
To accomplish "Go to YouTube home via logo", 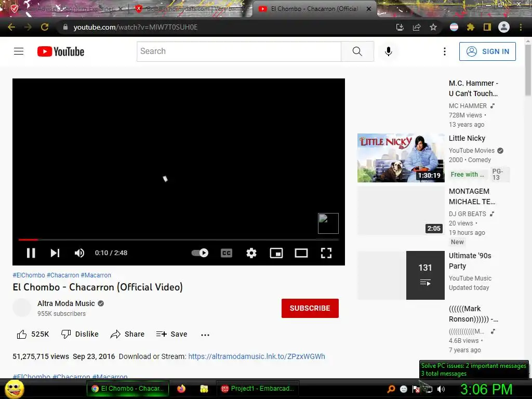I will [61, 51].
